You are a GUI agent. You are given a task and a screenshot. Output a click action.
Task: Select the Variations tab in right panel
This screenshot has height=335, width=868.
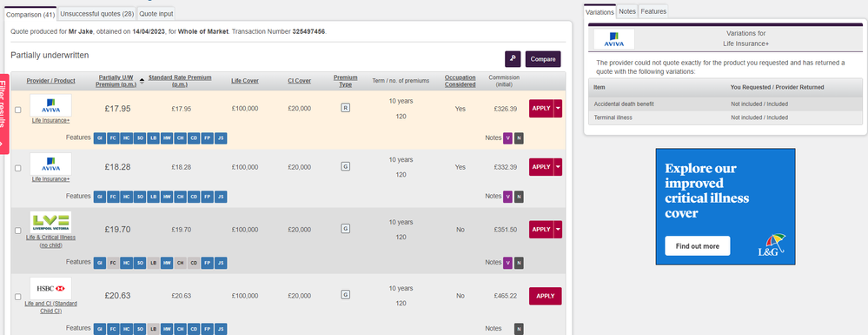[600, 11]
